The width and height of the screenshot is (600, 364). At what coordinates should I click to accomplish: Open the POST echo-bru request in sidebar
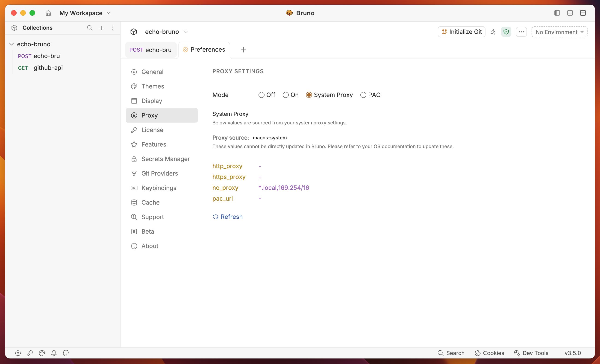39,56
